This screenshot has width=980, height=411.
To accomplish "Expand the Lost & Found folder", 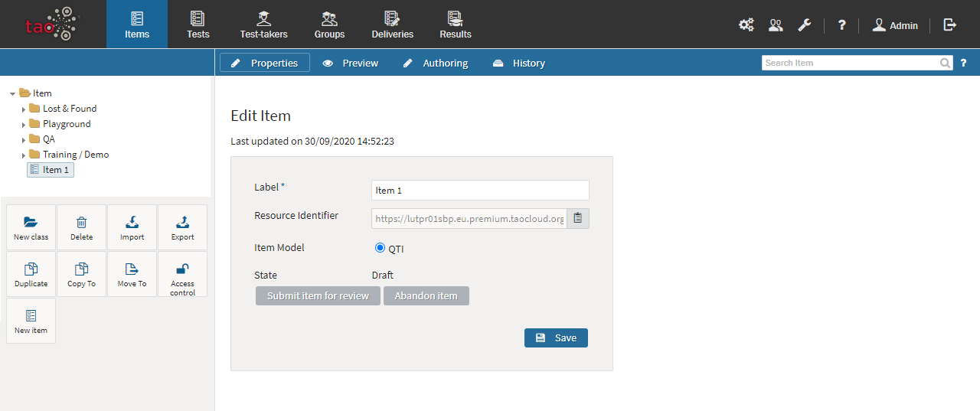I will click(24, 109).
